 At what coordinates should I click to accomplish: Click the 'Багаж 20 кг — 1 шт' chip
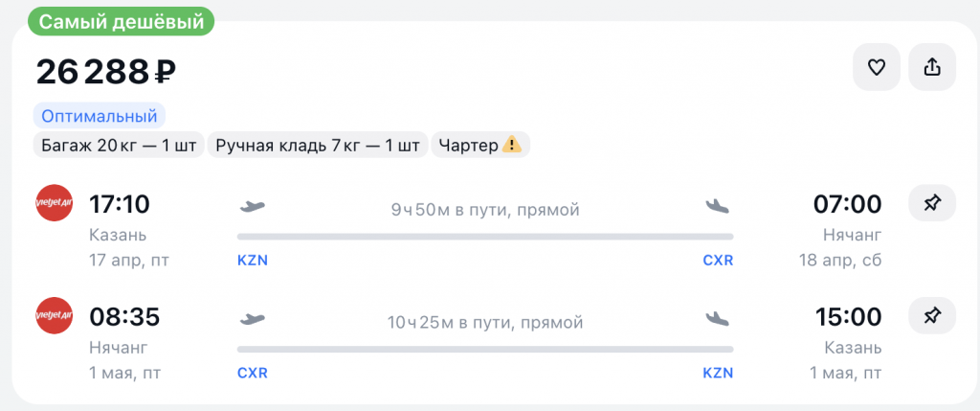pyautogui.click(x=119, y=146)
